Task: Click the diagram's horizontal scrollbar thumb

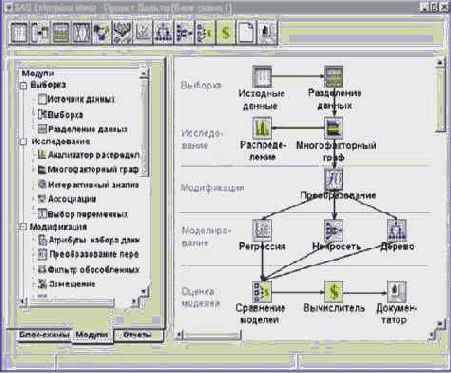Action: (212, 335)
